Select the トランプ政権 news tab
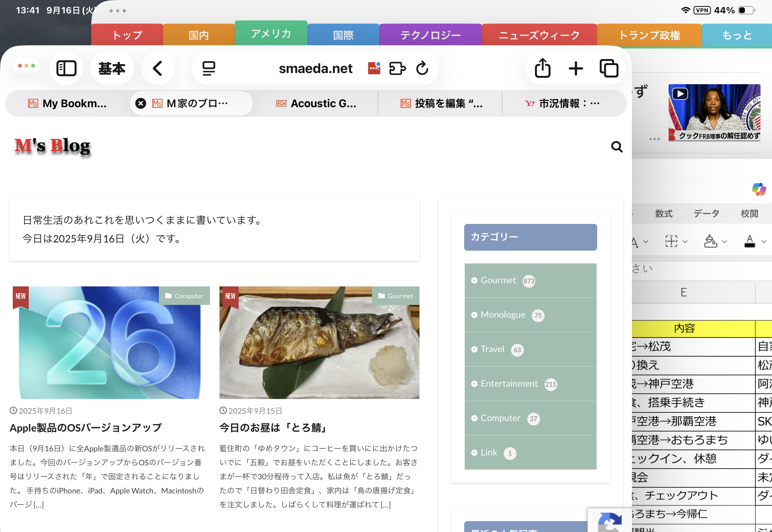Image resolution: width=772 pixels, height=532 pixels. [649, 35]
